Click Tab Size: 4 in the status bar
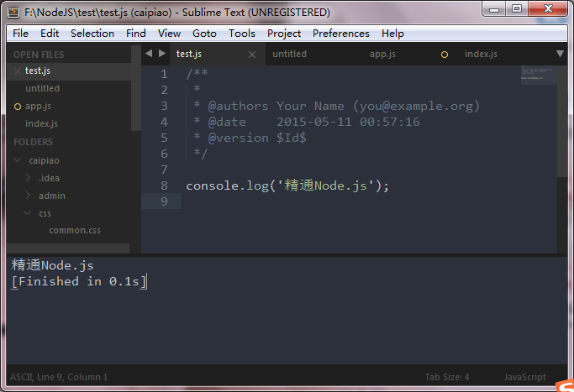Viewport: 574px width, 392px height. (447, 378)
